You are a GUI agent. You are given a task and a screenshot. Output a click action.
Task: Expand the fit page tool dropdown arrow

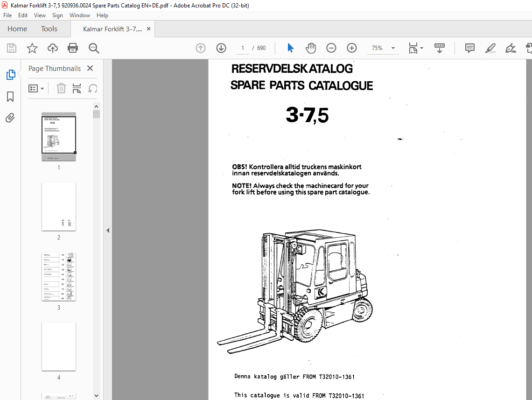pos(422,48)
